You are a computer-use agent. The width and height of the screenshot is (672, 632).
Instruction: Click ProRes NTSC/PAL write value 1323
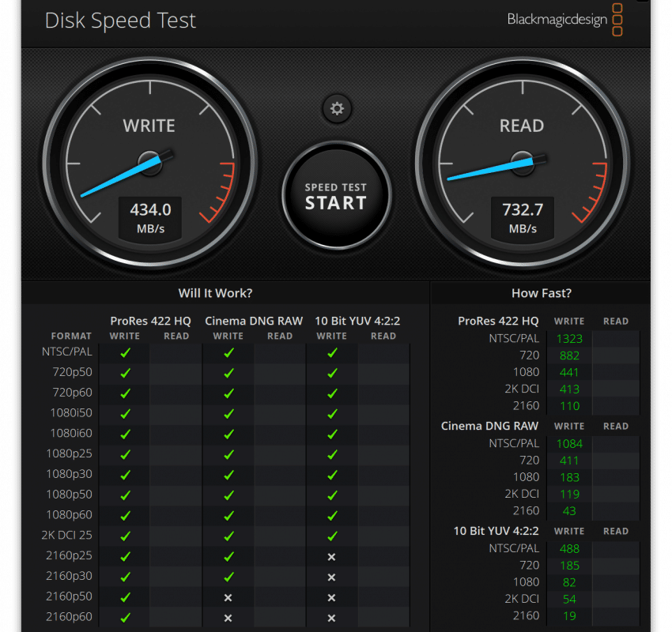click(x=569, y=339)
